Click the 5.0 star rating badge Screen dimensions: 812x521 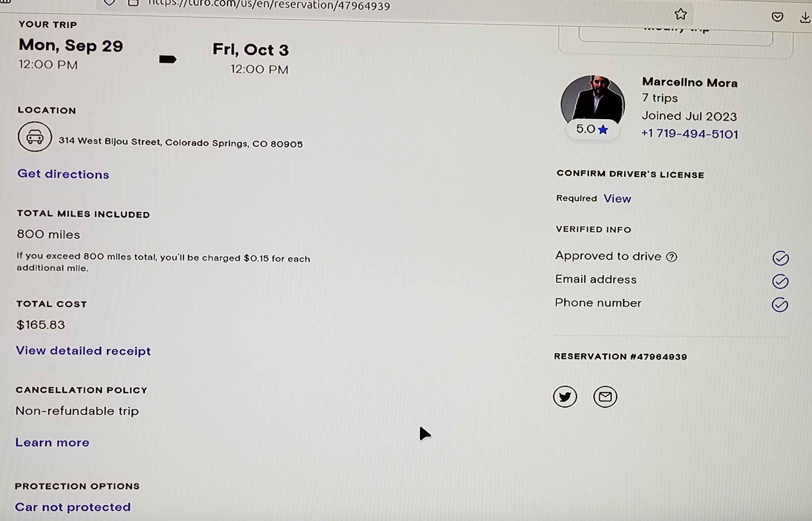pos(592,129)
